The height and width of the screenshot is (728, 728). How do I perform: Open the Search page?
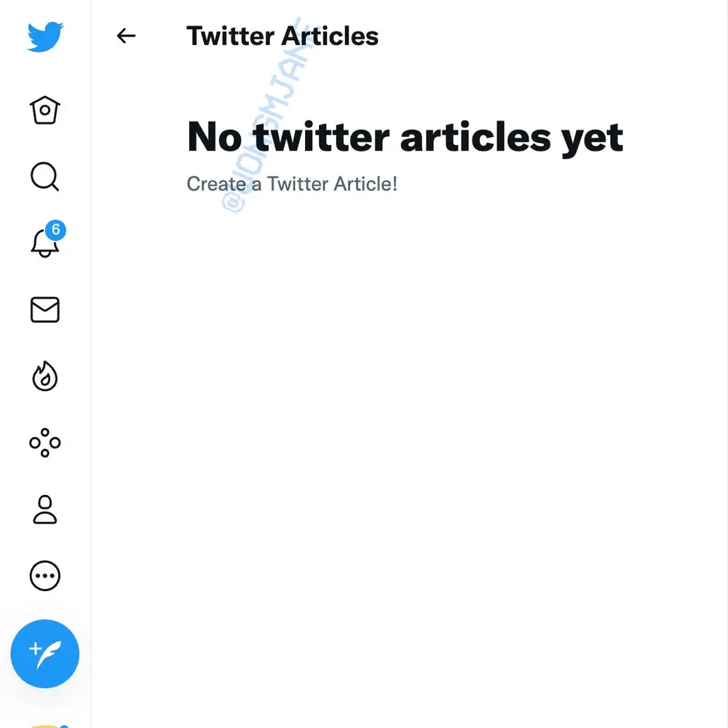click(44, 177)
